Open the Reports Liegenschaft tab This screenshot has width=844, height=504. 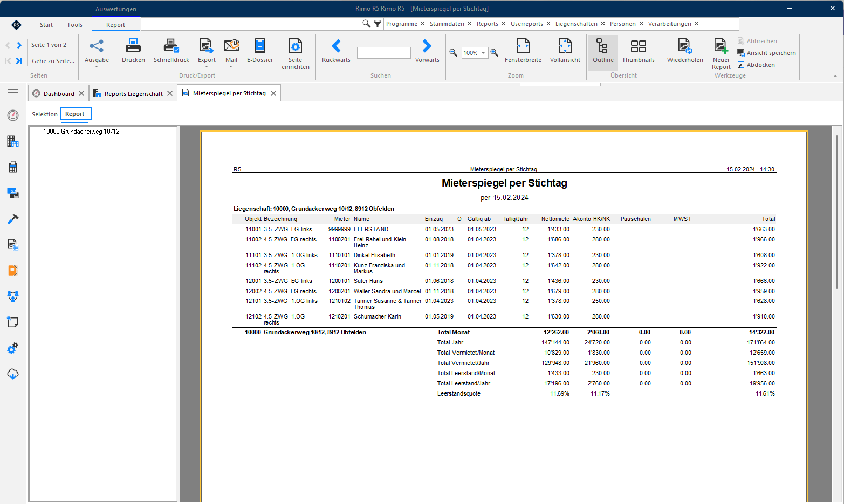pyautogui.click(x=133, y=94)
